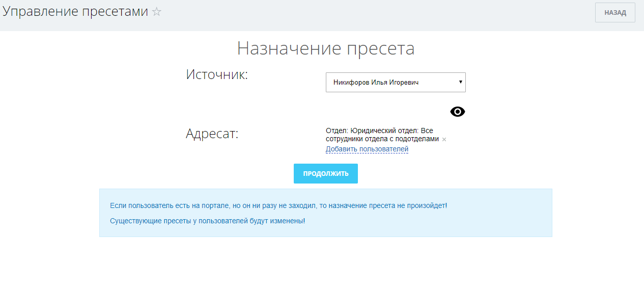Click the warning about users who never logged in
This screenshot has width=644, height=287.
click(278, 205)
